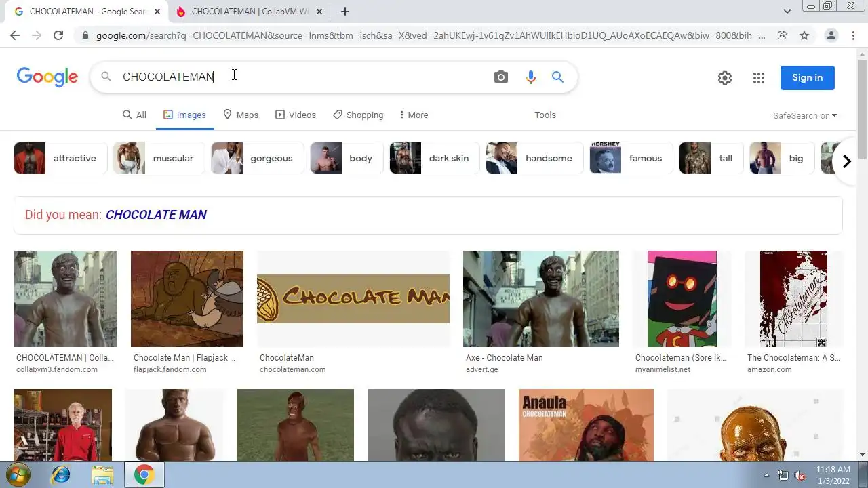Filter images by handsome chip
868x488 pixels.
(x=534, y=158)
